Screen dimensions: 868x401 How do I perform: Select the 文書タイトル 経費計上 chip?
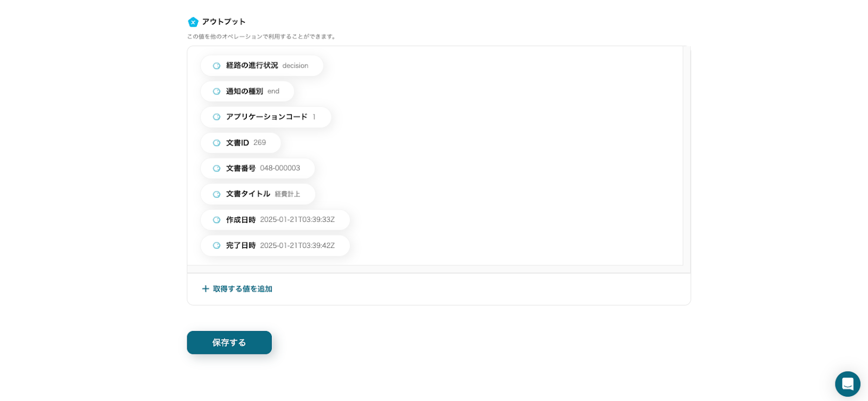tap(258, 194)
